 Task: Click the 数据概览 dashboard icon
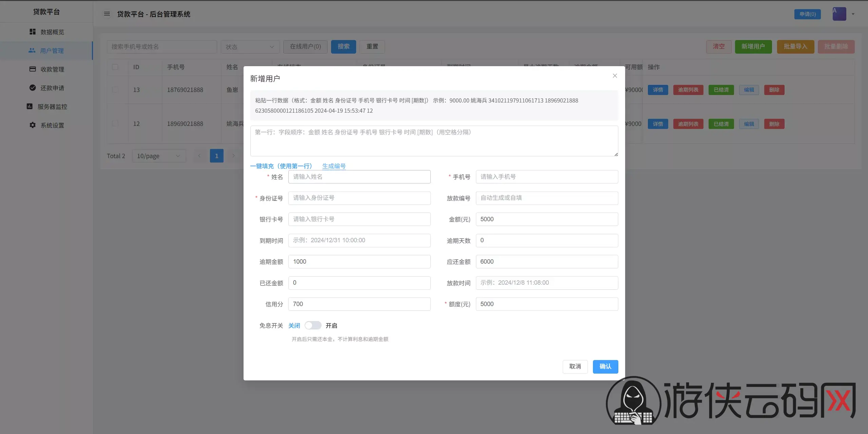click(33, 32)
